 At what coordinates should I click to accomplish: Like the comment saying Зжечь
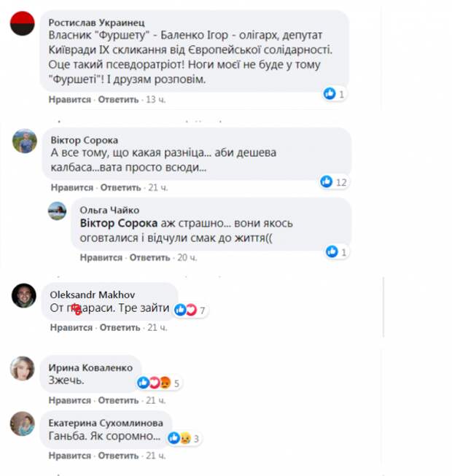click(70, 400)
